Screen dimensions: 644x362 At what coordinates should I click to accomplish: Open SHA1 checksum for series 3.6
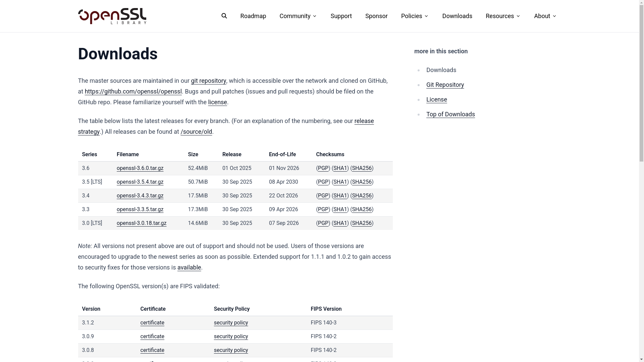[x=340, y=168]
